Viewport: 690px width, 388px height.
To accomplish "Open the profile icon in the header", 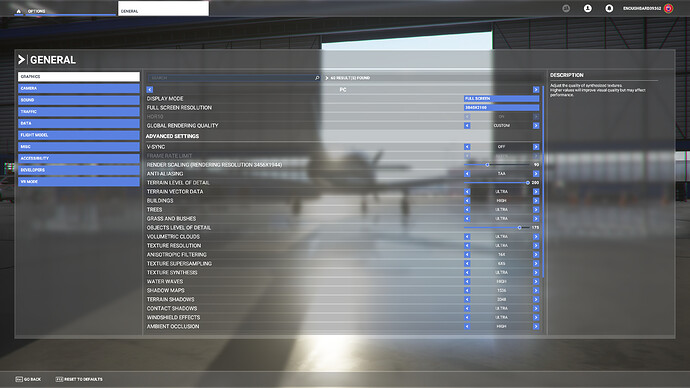I will click(587, 8).
